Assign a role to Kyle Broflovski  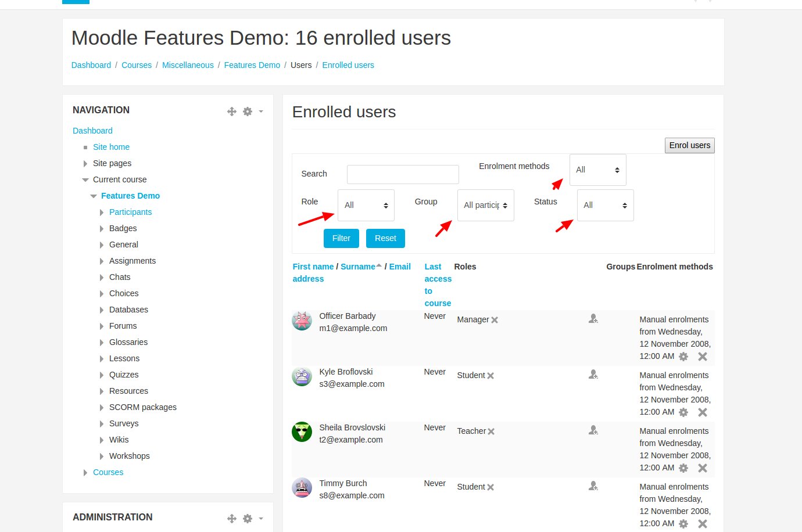pos(593,374)
